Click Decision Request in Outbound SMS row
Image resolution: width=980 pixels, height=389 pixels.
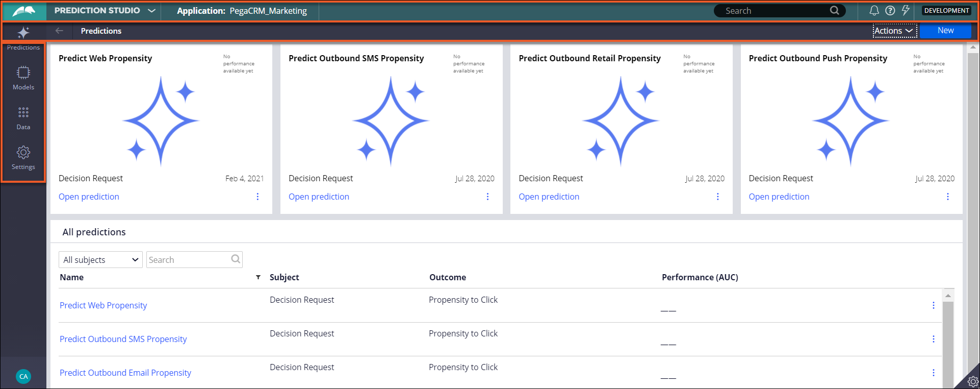(x=302, y=333)
